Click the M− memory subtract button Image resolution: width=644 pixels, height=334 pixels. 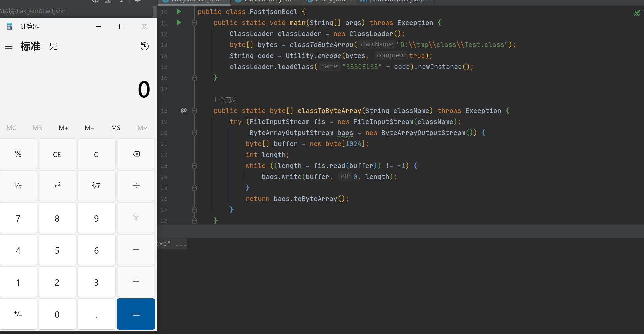(89, 128)
